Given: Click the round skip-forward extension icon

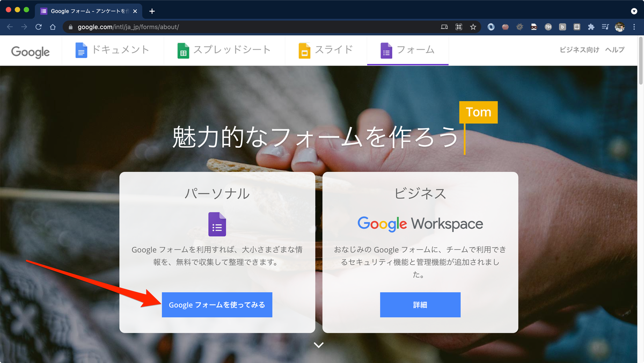Looking at the screenshot, I should pyautogui.click(x=548, y=26).
